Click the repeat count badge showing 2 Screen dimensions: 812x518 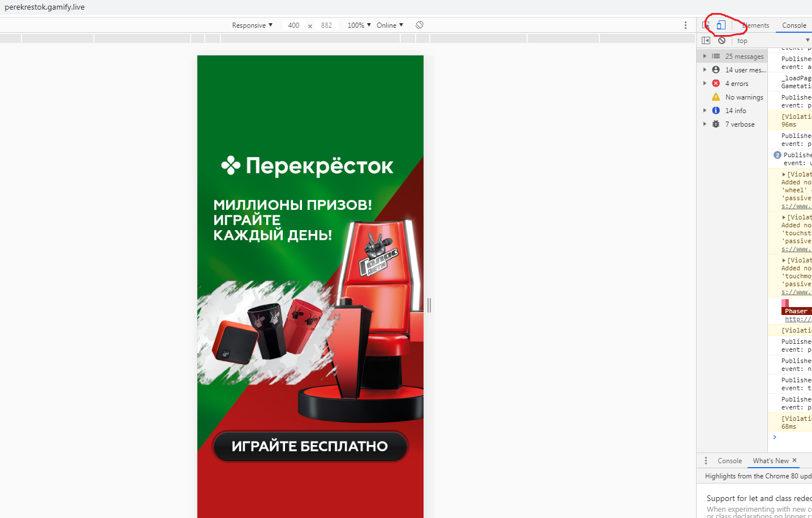pos(777,155)
